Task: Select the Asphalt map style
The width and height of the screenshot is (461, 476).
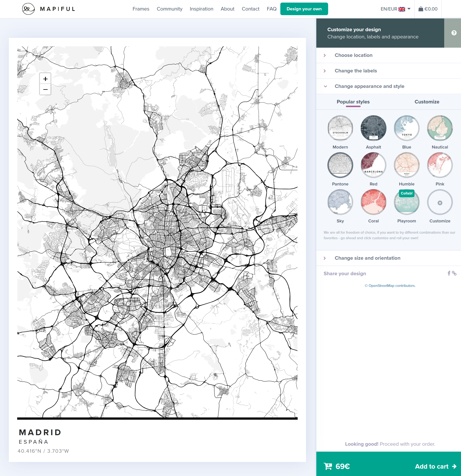Action: click(373, 128)
